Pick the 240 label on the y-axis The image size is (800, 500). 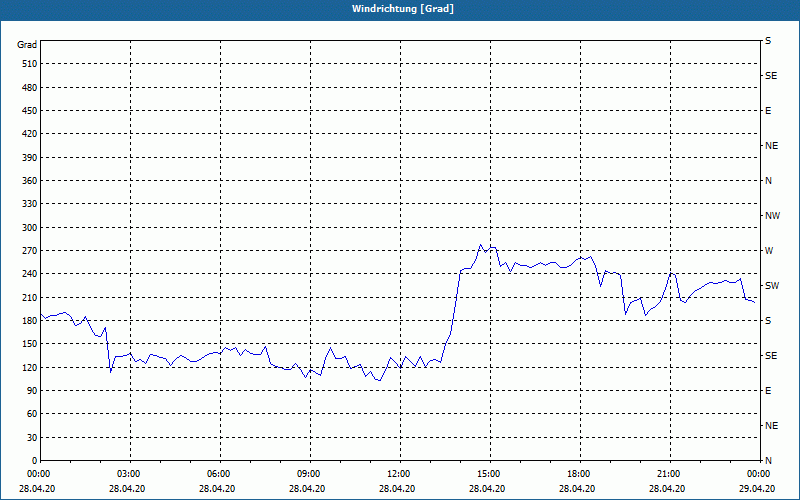click(30, 274)
